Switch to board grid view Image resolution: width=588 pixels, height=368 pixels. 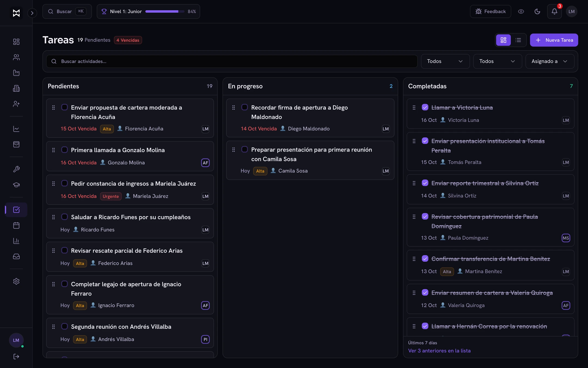click(x=503, y=40)
